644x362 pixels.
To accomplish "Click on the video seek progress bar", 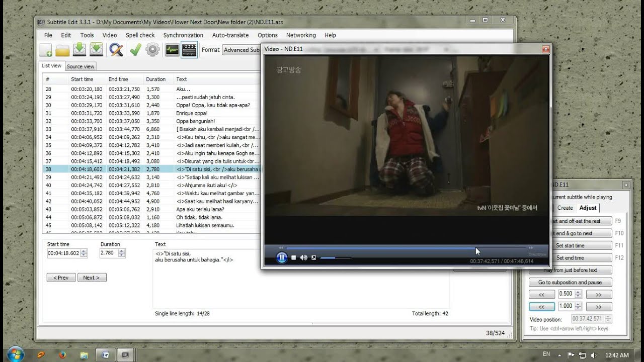I will click(406, 248).
